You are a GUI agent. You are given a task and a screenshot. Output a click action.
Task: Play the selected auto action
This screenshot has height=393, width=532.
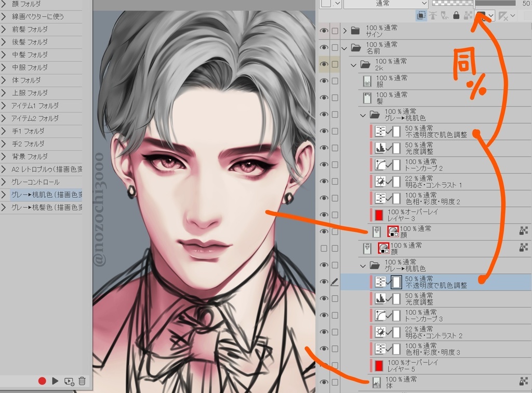click(55, 381)
